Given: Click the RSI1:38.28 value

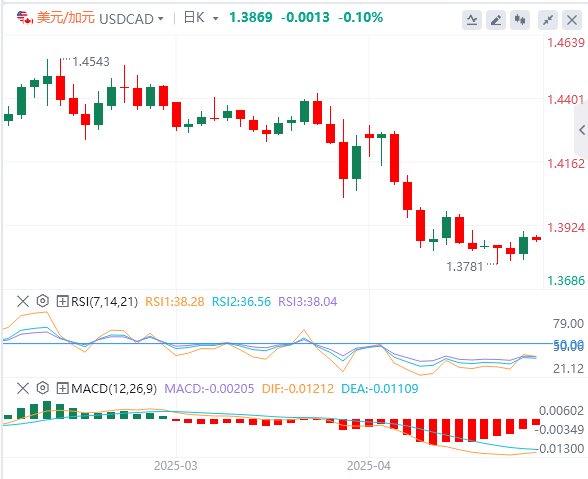Looking at the screenshot, I should click(x=175, y=302).
